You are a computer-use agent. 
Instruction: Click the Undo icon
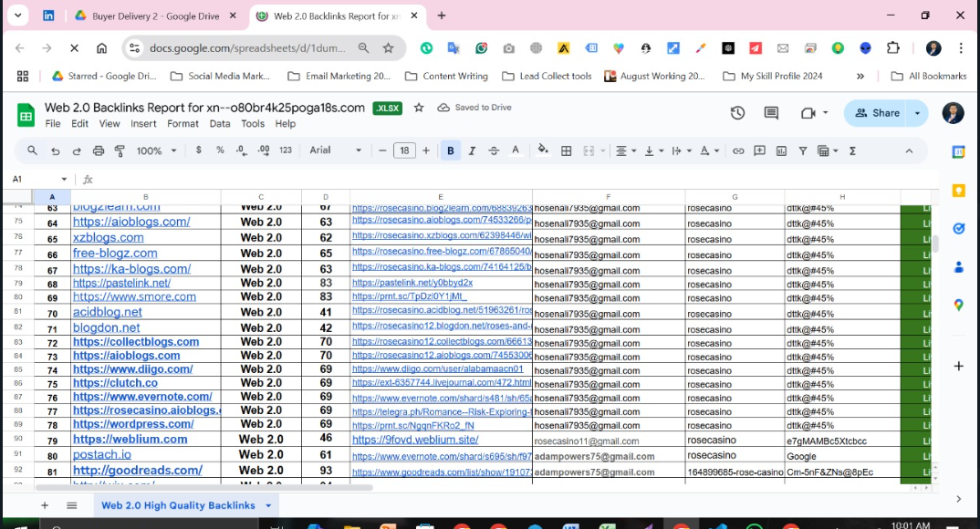click(54, 150)
